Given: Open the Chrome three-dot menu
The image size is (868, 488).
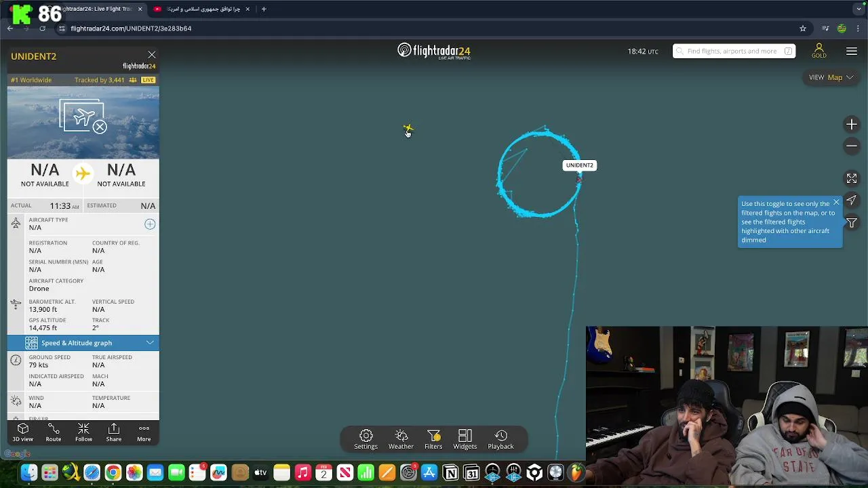Looking at the screenshot, I should tap(859, 28).
